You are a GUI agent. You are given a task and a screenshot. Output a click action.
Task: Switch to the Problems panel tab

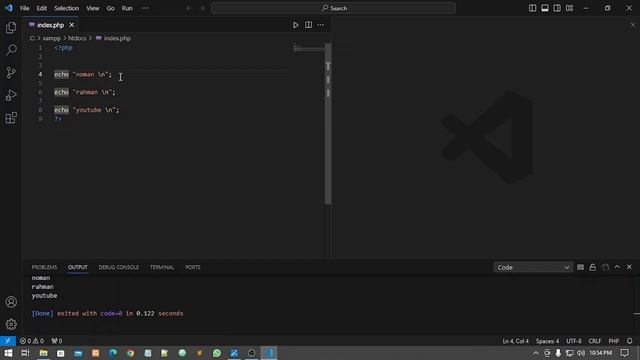tap(44, 267)
